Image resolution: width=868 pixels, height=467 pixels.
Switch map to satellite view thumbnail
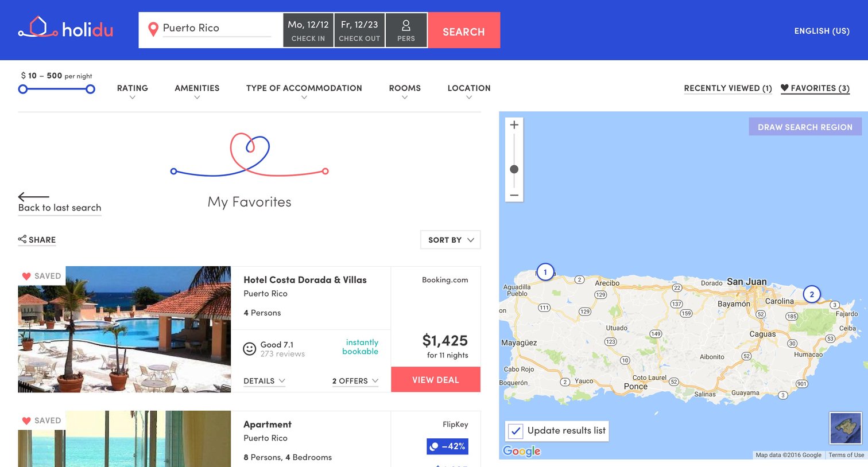[x=846, y=428]
